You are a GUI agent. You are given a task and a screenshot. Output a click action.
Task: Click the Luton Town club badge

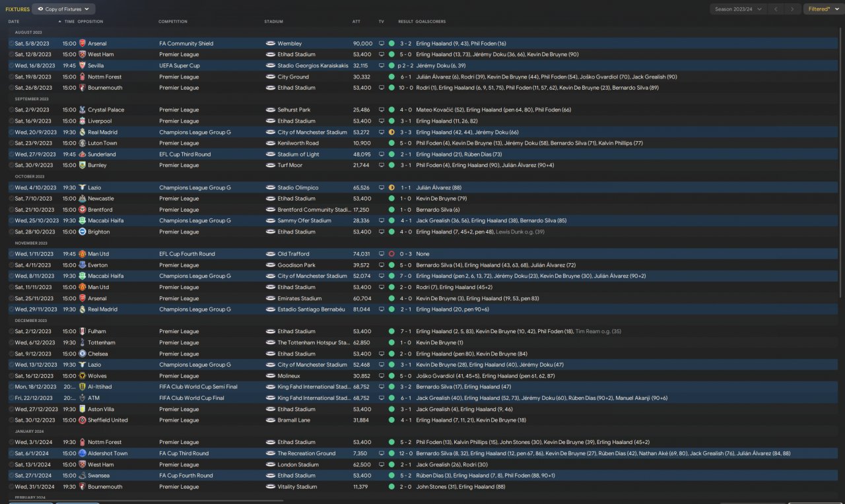pyautogui.click(x=82, y=143)
